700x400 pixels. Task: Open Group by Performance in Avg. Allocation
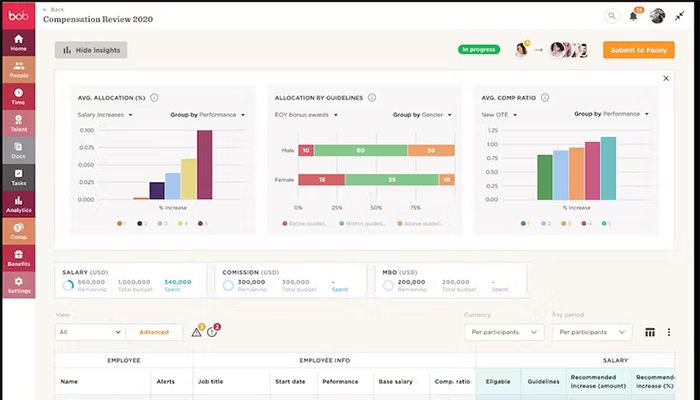(208, 115)
